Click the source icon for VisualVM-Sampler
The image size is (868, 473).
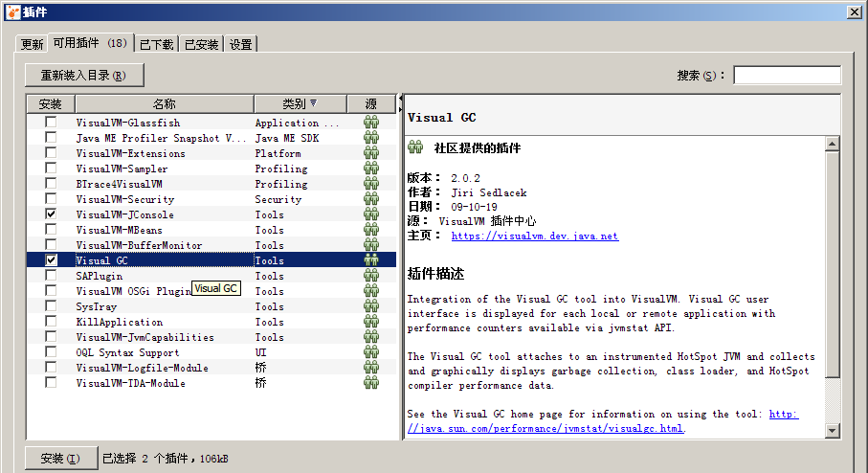click(x=371, y=168)
